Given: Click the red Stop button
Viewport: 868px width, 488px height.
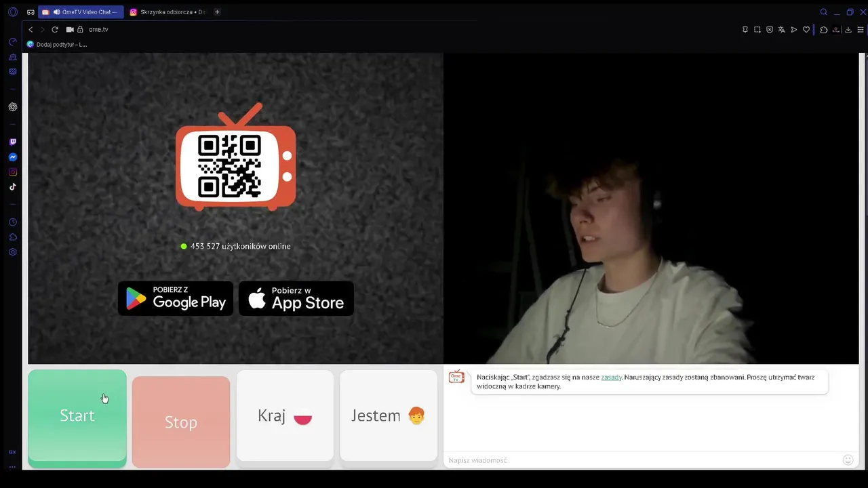Looking at the screenshot, I should 181,422.
